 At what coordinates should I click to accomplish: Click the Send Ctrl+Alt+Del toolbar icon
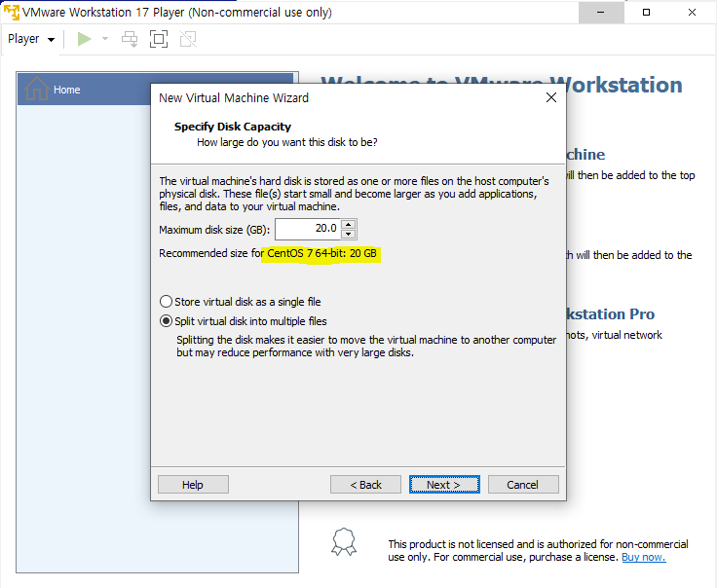tap(130, 39)
